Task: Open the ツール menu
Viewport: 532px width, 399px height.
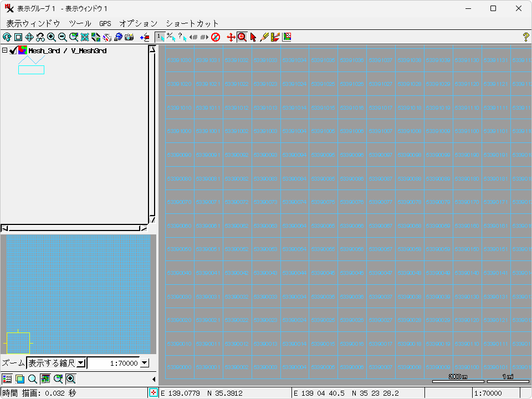Action: pyautogui.click(x=80, y=23)
